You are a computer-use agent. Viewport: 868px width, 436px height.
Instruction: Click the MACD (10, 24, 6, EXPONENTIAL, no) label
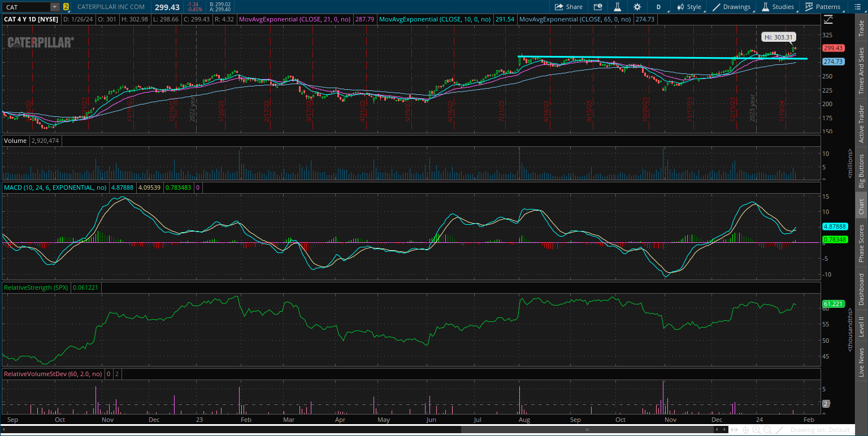tap(55, 187)
